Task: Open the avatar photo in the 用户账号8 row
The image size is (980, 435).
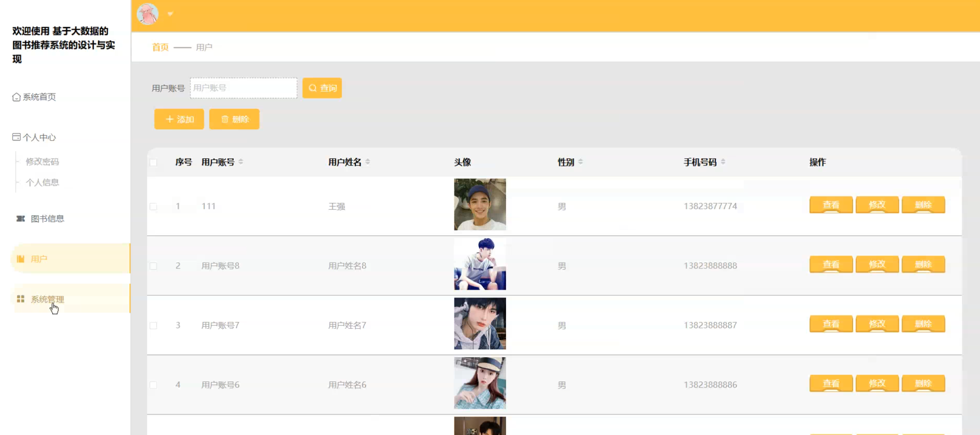Action: click(x=480, y=264)
